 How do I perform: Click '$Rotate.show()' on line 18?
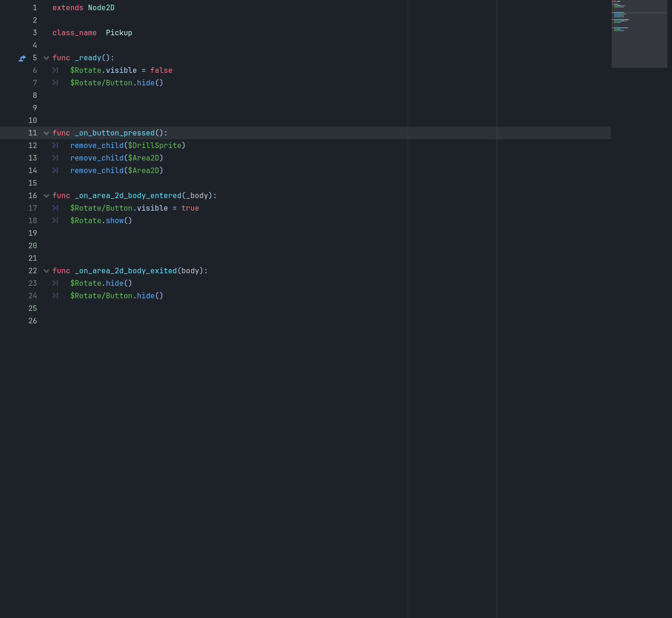click(101, 221)
